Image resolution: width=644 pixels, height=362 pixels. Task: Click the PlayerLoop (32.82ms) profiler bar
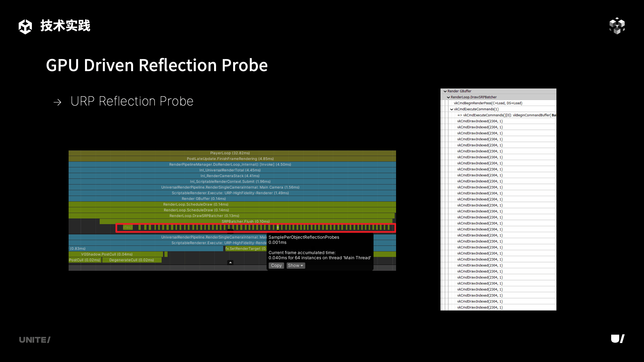230,153
